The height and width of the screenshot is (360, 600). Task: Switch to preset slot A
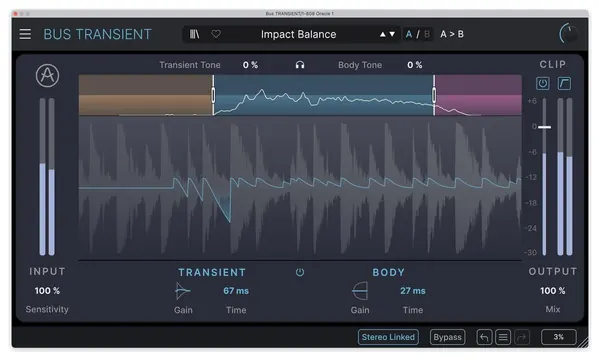click(409, 34)
